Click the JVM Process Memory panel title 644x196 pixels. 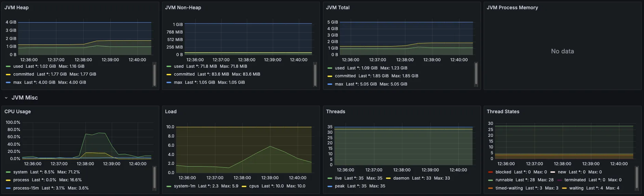pyautogui.click(x=512, y=8)
